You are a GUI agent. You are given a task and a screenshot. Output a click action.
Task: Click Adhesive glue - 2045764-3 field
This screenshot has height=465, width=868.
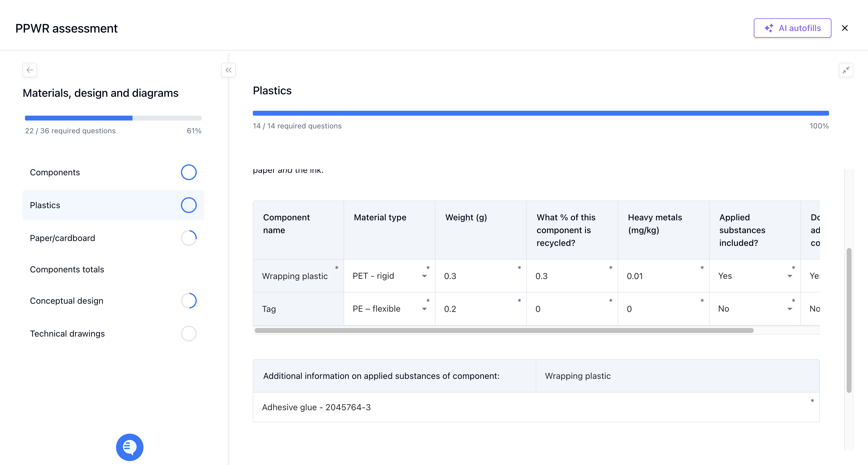click(536, 407)
